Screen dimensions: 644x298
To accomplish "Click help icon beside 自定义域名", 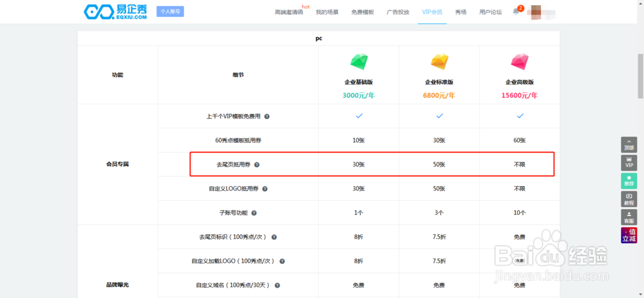I will point(277,285).
